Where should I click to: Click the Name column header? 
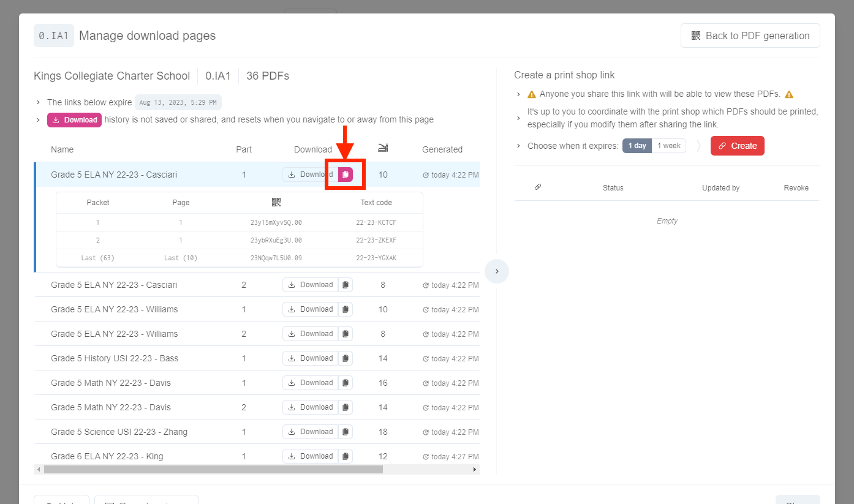[62, 149]
